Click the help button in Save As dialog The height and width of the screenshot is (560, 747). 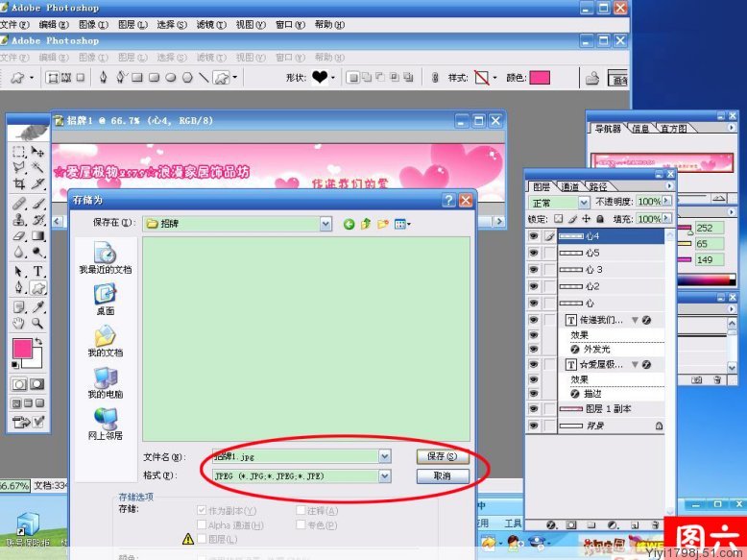[448, 200]
